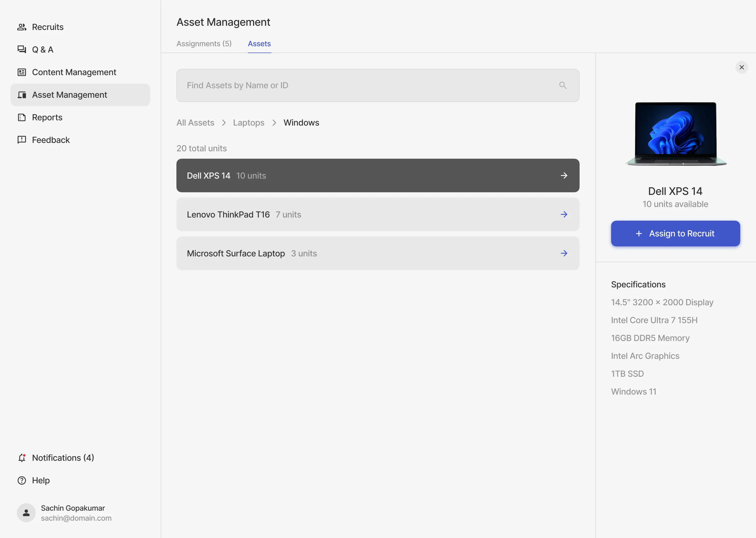Click the breadcrumb chevron after All Assets

[x=224, y=123]
